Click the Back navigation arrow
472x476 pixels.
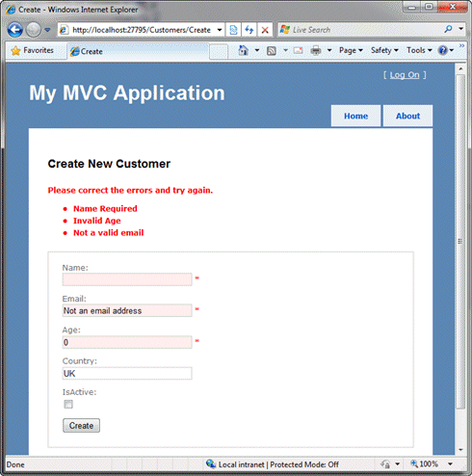(15, 30)
